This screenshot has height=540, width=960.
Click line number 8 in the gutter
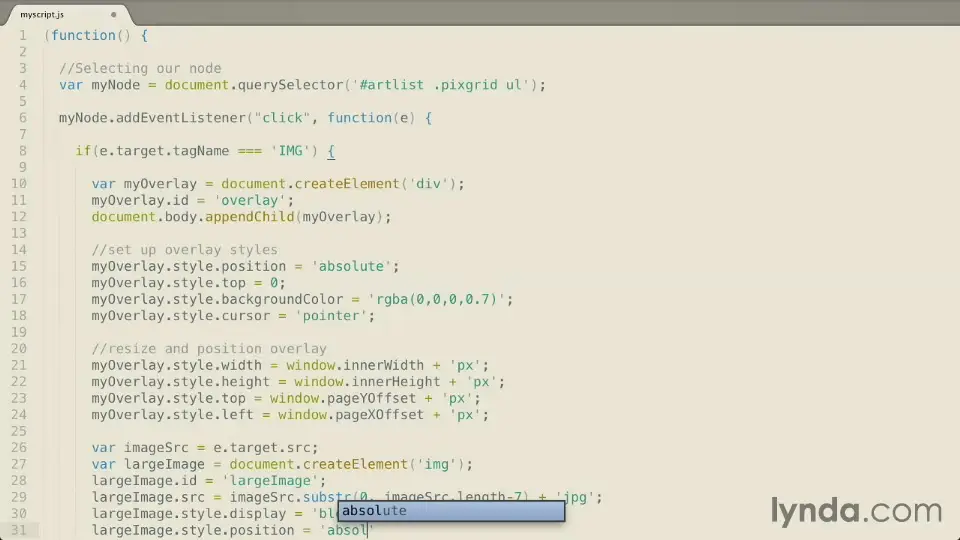coord(23,151)
